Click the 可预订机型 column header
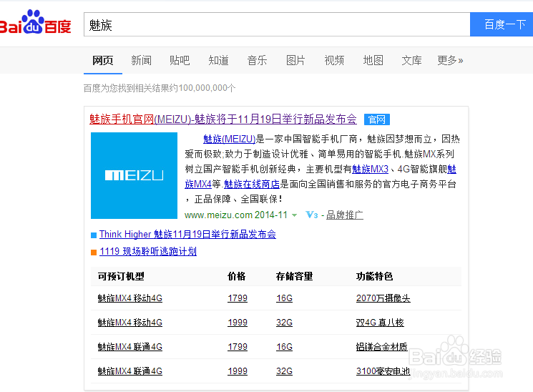Image resolution: width=533 pixels, height=392 pixels. 121,276
